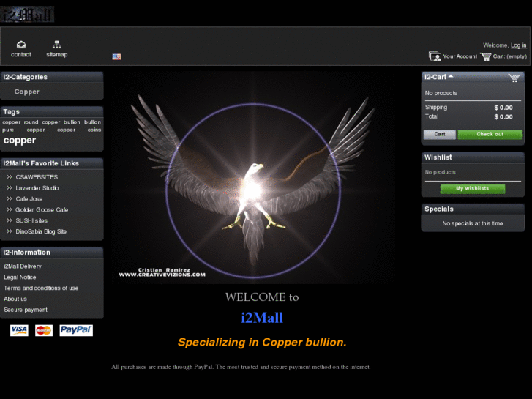The height and width of the screenshot is (399, 532).
Task: Click the Tags block header
Action: point(52,112)
